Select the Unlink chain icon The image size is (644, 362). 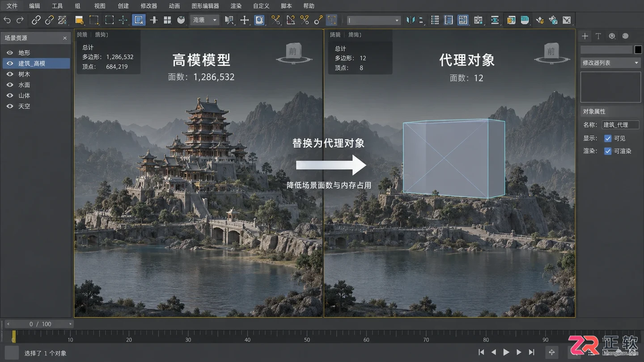[x=49, y=20]
